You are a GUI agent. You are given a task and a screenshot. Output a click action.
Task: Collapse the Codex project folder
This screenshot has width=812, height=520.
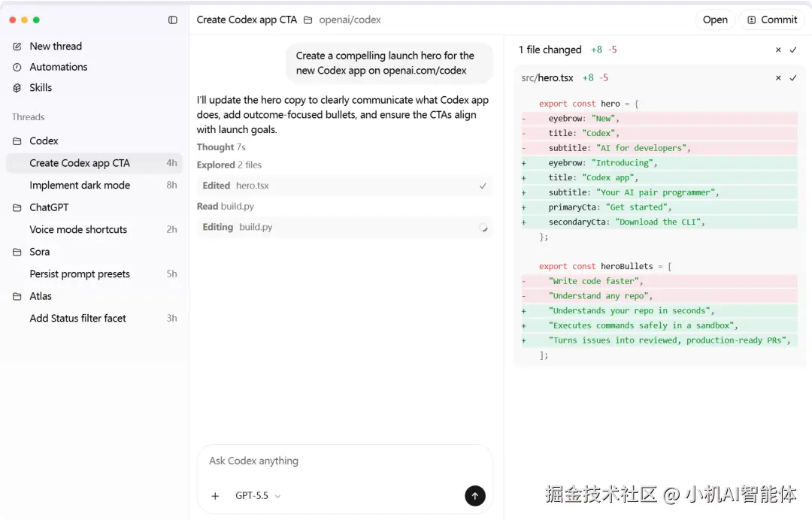click(x=44, y=141)
